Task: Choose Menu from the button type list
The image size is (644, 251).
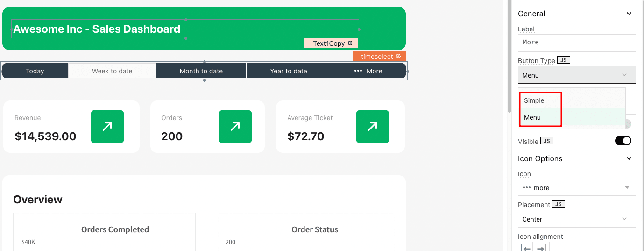Action: coord(532,117)
